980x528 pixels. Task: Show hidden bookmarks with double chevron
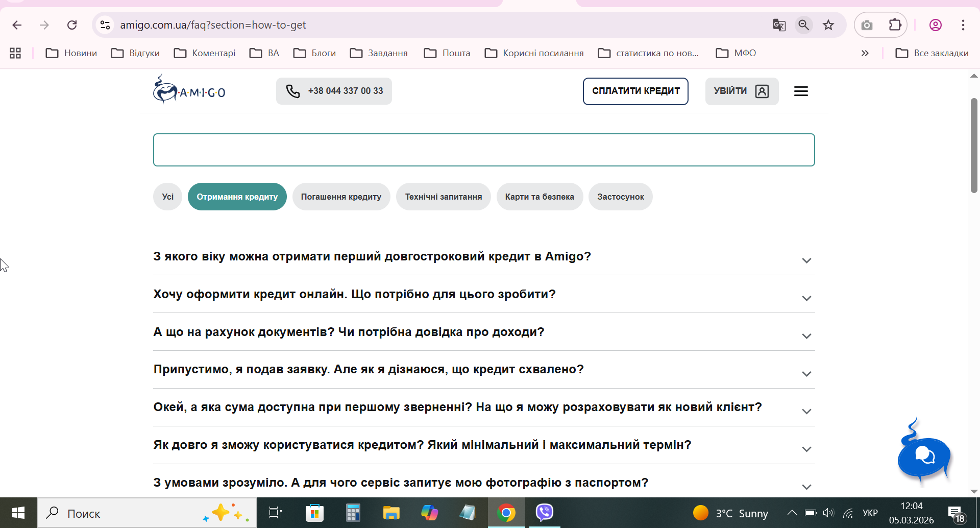[865, 53]
